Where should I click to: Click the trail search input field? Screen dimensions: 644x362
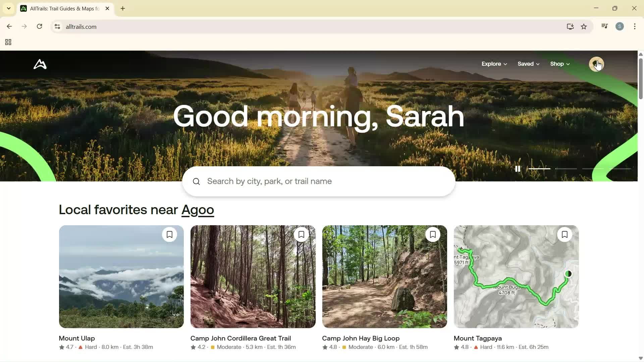click(319, 181)
